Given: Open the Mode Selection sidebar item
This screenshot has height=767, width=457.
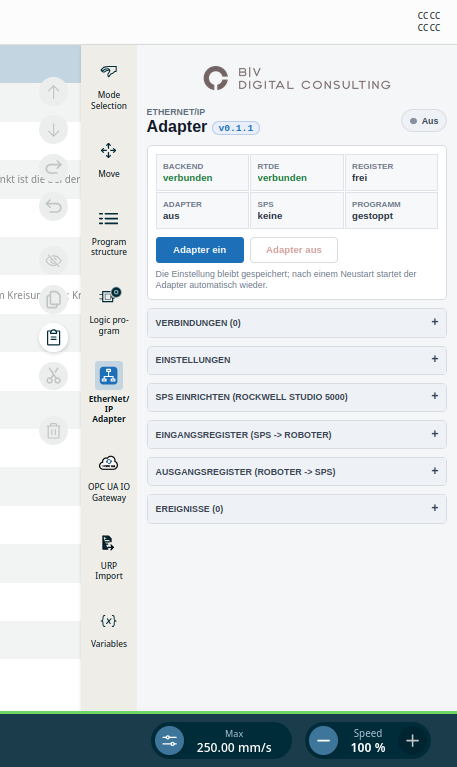Looking at the screenshot, I should pos(109,87).
